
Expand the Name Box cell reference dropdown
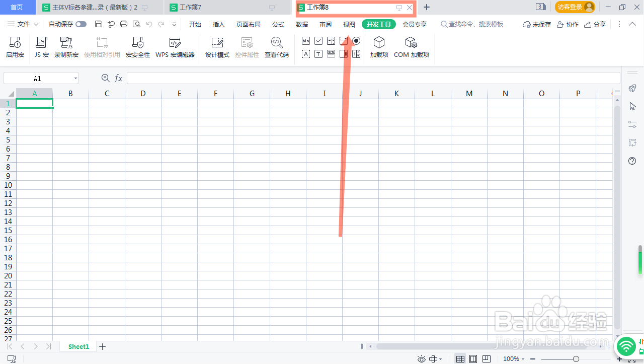(x=75, y=78)
